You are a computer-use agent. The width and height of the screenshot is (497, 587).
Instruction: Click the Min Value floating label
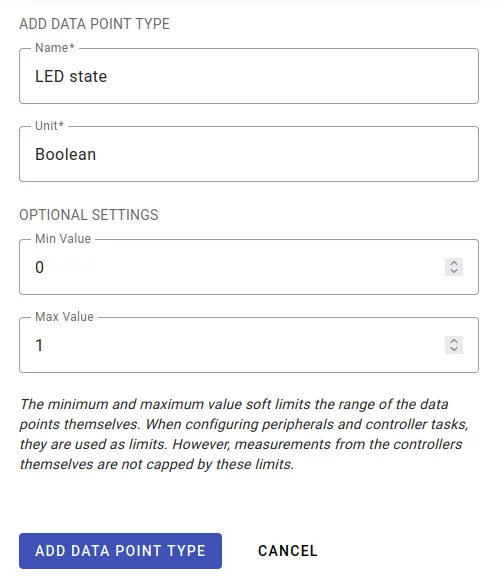click(x=63, y=239)
